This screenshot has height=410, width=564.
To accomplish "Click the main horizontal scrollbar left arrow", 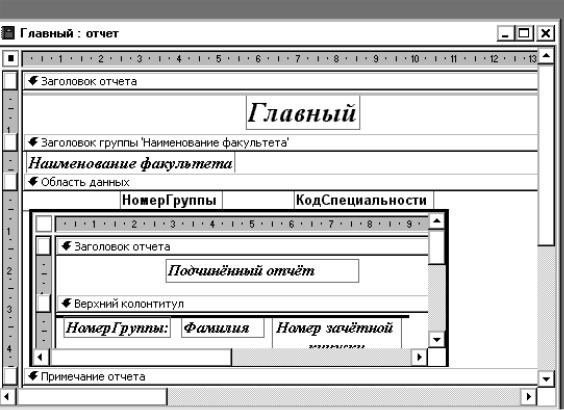I will [9, 397].
